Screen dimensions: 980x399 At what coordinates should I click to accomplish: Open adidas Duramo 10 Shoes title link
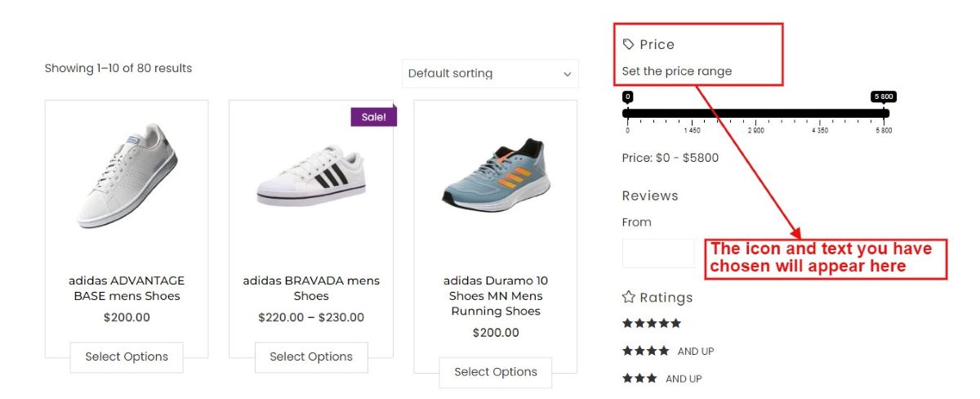(x=496, y=296)
